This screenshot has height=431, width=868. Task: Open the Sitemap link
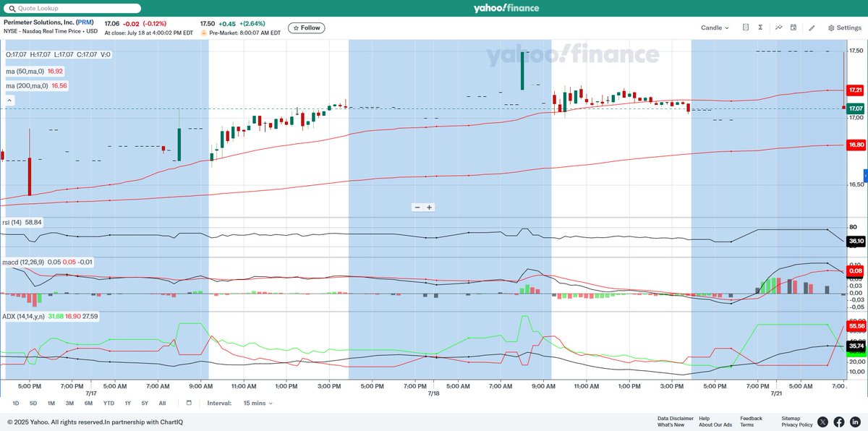(791, 418)
